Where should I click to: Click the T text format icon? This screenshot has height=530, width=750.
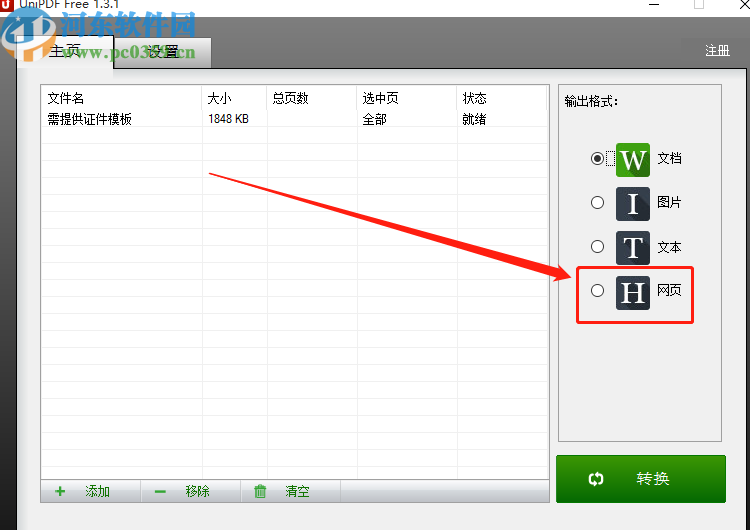[632, 248]
